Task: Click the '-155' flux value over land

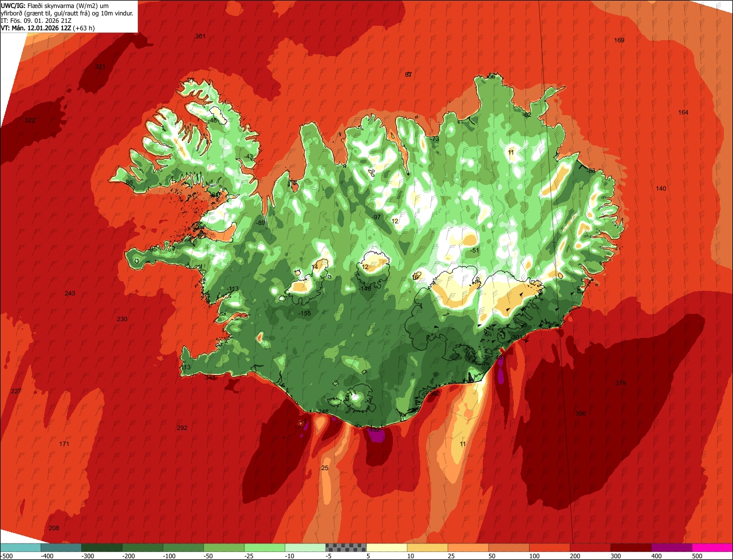Action: pyautogui.click(x=305, y=313)
